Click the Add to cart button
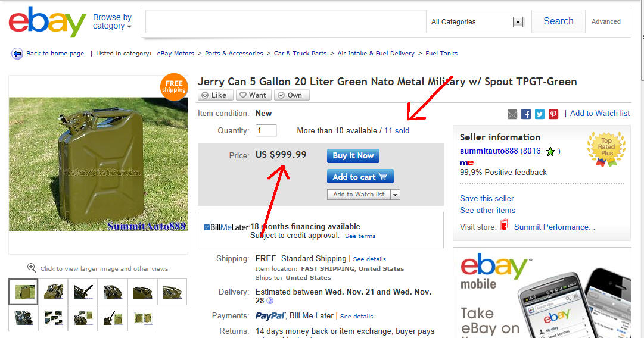The height and width of the screenshot is (338, 644). (x=360, y=176)
